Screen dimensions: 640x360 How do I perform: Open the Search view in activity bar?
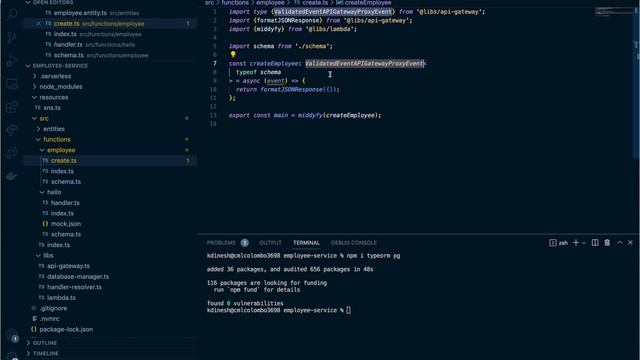tap(12, 14)
